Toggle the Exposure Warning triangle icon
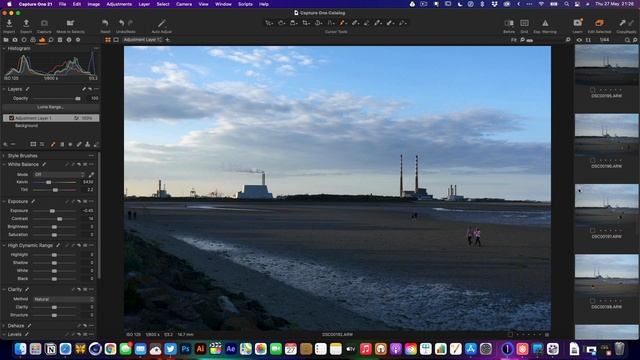This screenshot has width=640, height=360. pyautogui.click(x=545, y=23)
